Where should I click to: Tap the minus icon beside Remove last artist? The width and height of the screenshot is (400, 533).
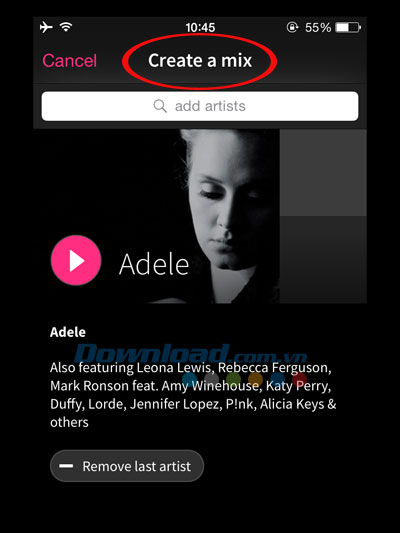tap(66, 466)
